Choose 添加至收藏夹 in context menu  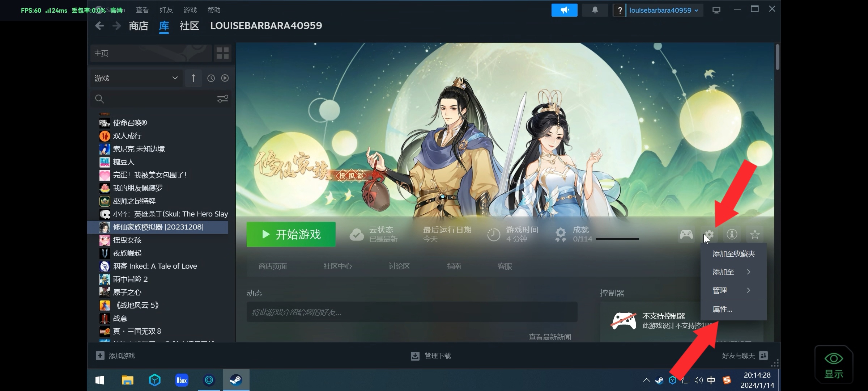(733, 254)
